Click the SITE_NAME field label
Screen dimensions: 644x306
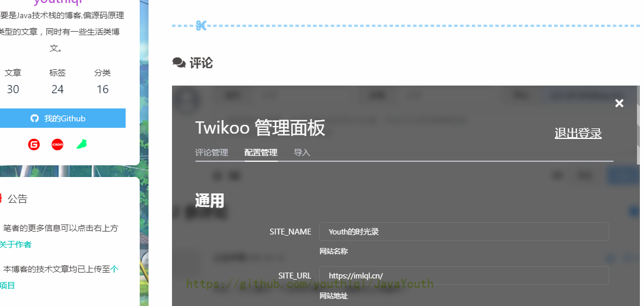(x=291, y=232)
